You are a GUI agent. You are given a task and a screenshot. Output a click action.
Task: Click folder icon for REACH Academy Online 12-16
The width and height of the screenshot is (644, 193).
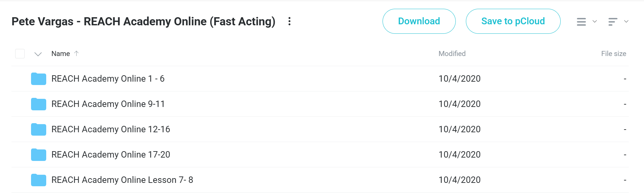(x=38, y=129)
